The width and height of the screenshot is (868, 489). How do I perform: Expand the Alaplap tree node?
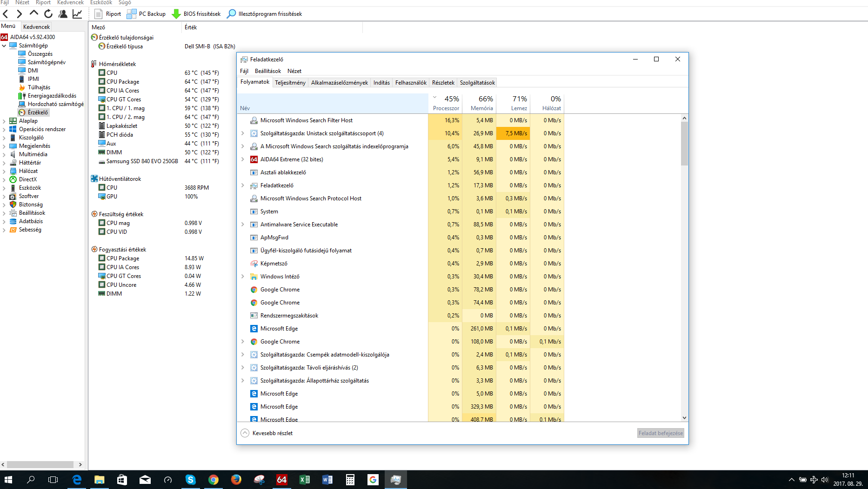click(x=4, y=121)
